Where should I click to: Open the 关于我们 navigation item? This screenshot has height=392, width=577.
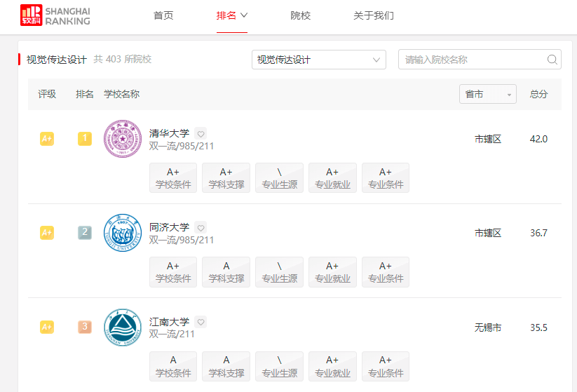click(x=374, y=15)
